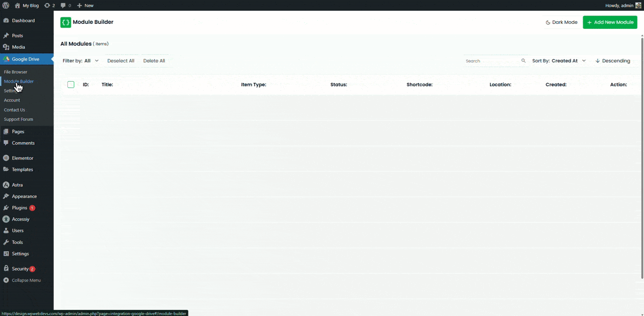The width and height of the screenshot is (644, 316).
Task: Click the Module Builder header icon
Action: click(x=65, y=22)
